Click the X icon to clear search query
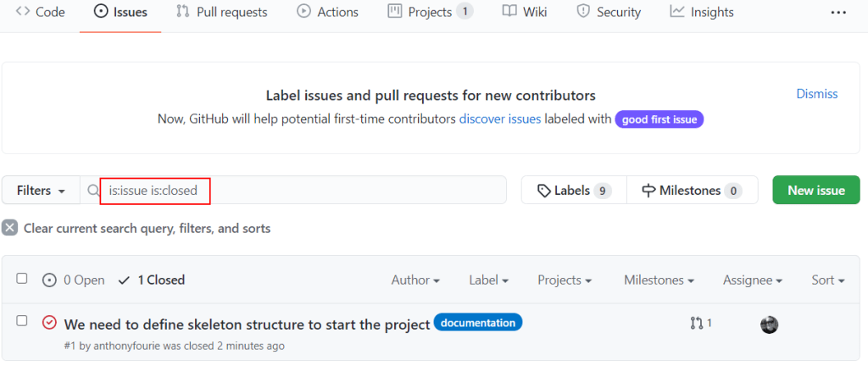868x366 pixels. tap(10, 228)
